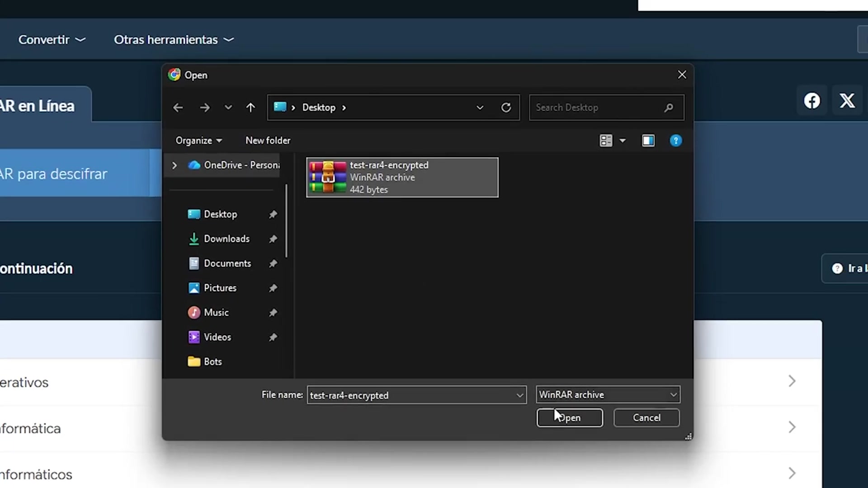Unpin Desktop using its pin icon

pyautogui.click(x=273, y=214)
